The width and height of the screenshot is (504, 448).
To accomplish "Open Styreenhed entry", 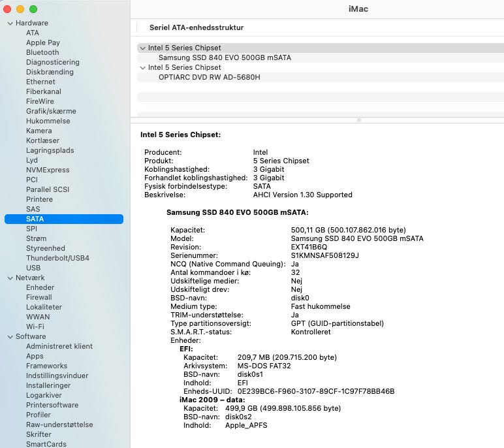I will coord(45,249).
